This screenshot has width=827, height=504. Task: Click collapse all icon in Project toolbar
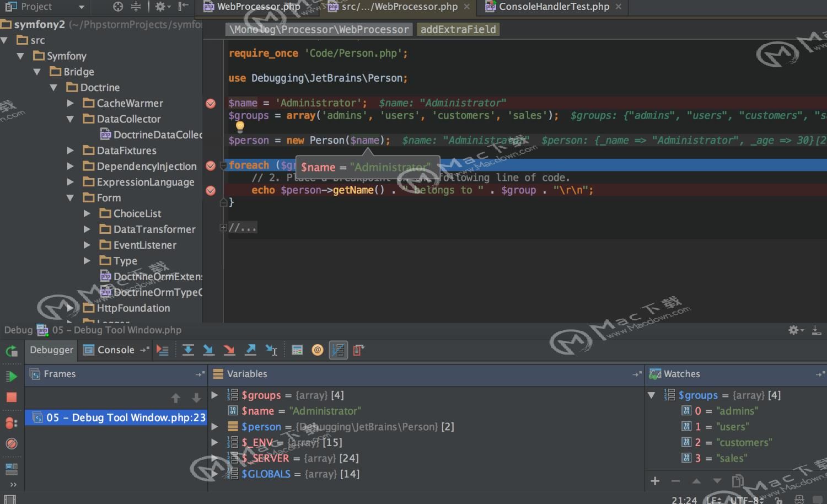[136, 7]
